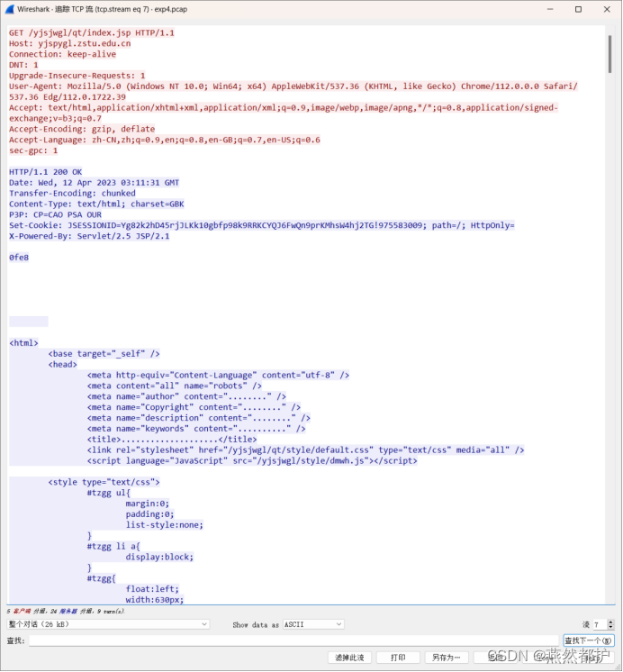Click the Accept: text/html header line
Screen dimensions: 623x672
coord(284,114)
